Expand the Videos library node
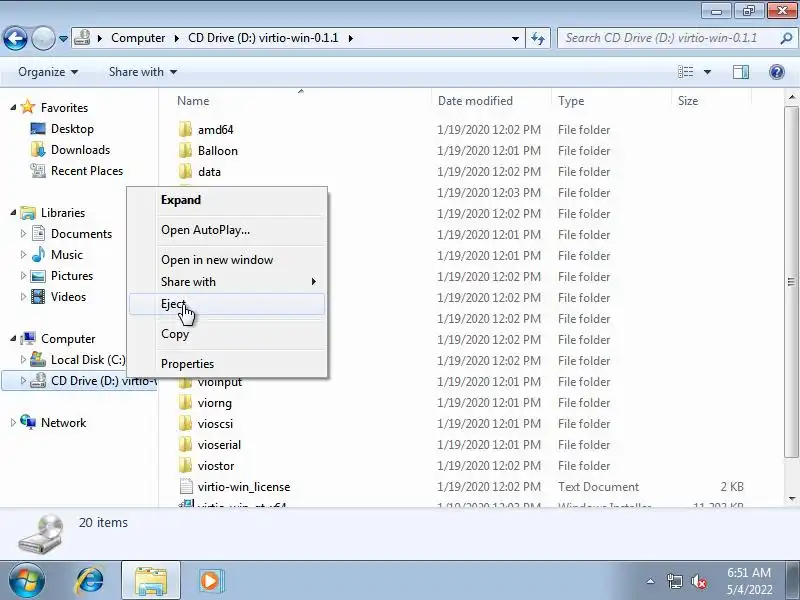This screenshot has height=600, width=800. click(x=23, y=296)
